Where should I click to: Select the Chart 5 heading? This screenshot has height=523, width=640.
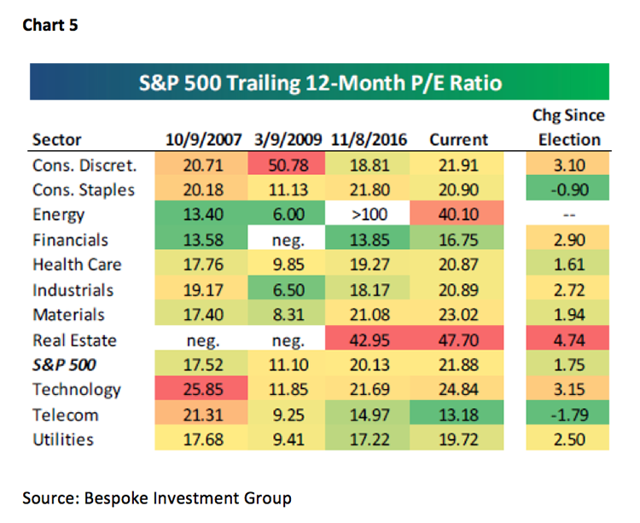(x=50, y=25)
